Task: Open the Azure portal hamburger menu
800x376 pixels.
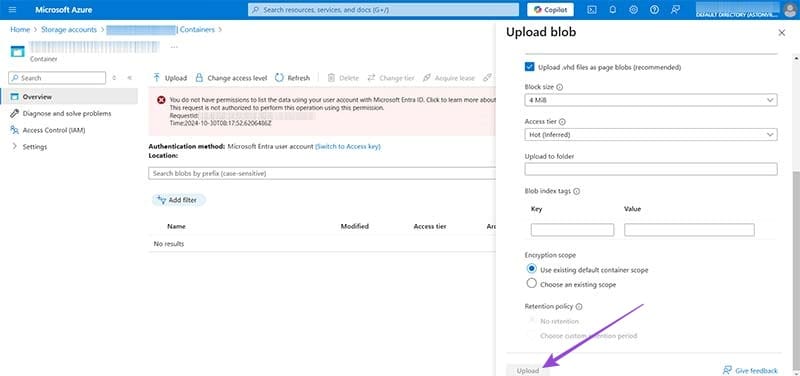Action: pos(13,10)
